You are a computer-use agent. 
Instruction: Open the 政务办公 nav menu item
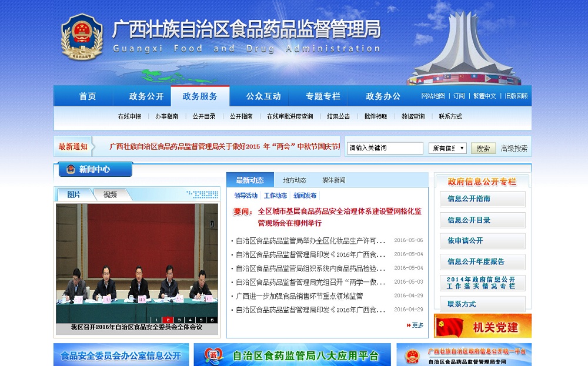[383, 96]
